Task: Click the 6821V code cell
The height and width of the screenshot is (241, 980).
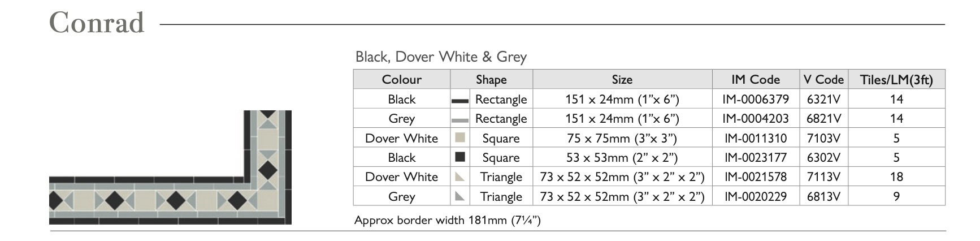Action: pyautogui.click(x=823, y=119)
